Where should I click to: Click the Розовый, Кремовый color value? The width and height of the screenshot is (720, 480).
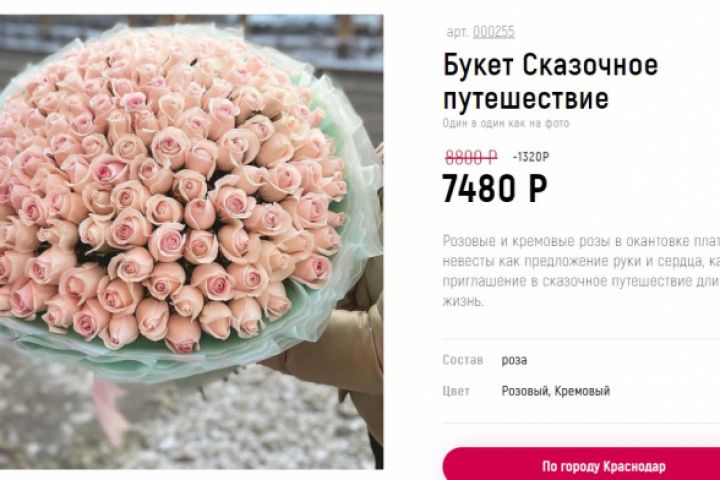pos(556,391)
